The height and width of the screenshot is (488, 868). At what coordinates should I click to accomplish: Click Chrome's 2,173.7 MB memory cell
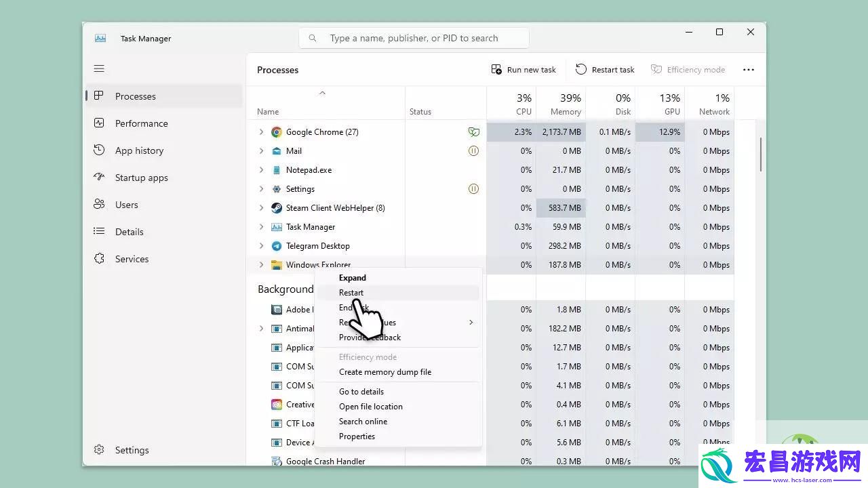click(561, 132)
